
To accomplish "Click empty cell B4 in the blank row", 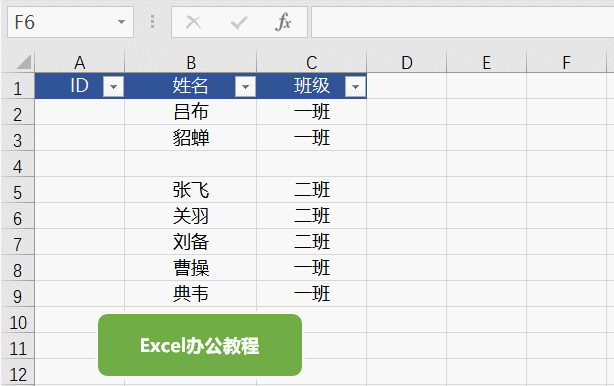I will [191, 164].
